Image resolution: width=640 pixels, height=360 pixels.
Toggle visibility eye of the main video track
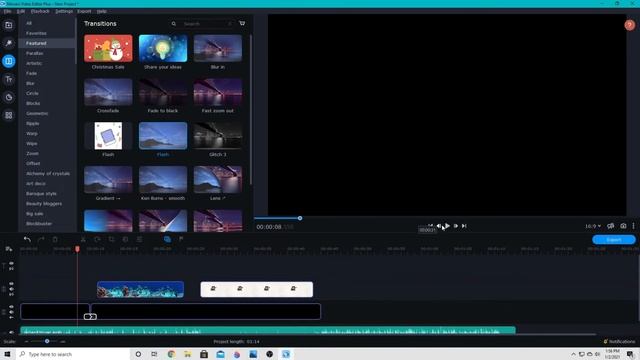click(11, 307)
